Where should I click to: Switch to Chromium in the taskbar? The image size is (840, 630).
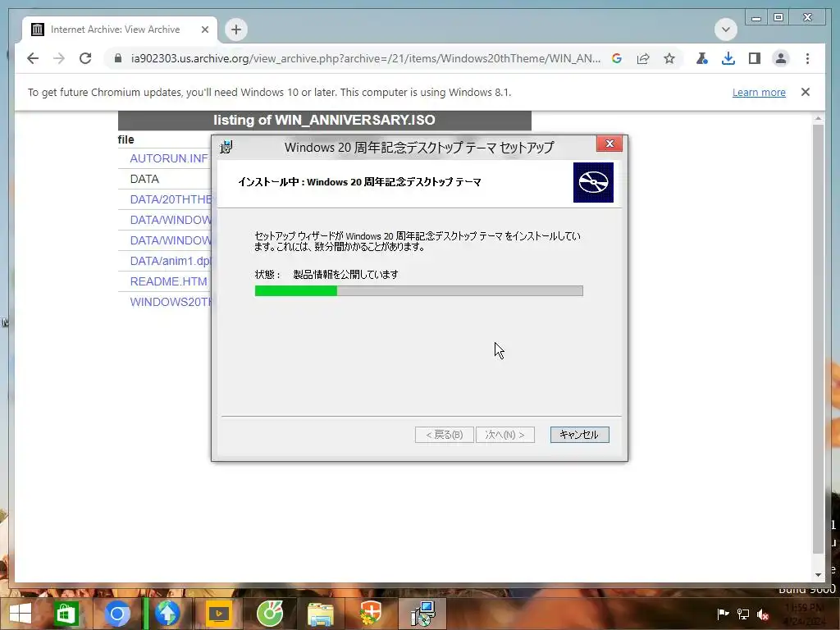point(117,614)
